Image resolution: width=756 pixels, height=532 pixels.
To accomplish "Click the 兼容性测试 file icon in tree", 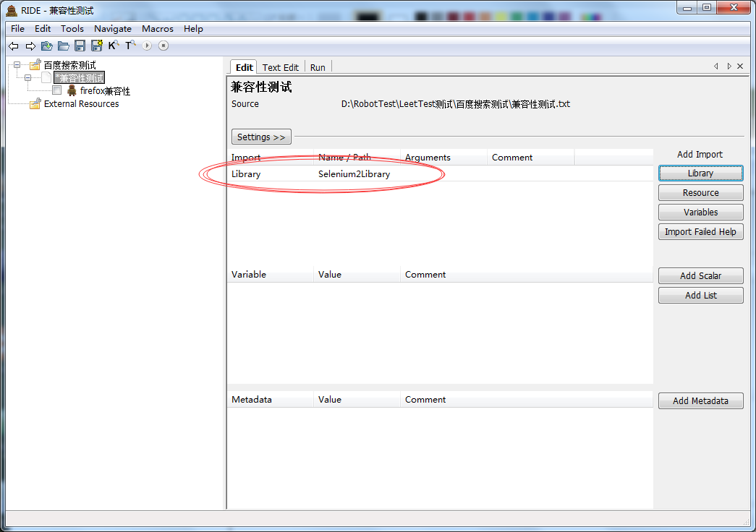I will [46, 77].
